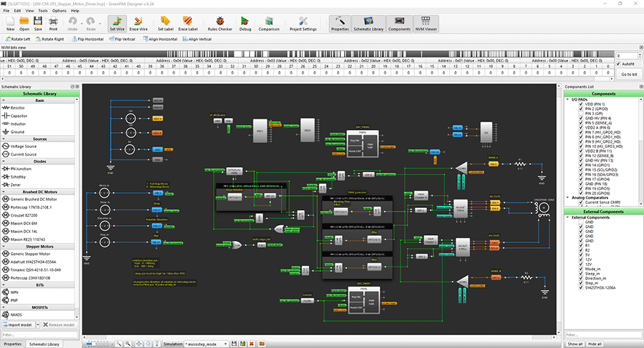Click the Erase Wire tool
Image resolution: width=644 pixels, height=348 pixels.
(138, 23)
